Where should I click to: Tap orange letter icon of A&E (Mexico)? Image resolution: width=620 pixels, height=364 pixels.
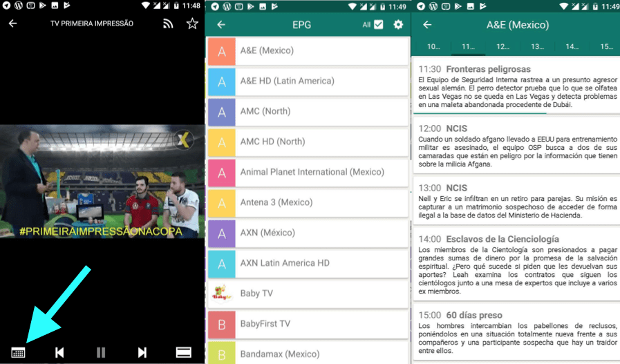[222, 51]
